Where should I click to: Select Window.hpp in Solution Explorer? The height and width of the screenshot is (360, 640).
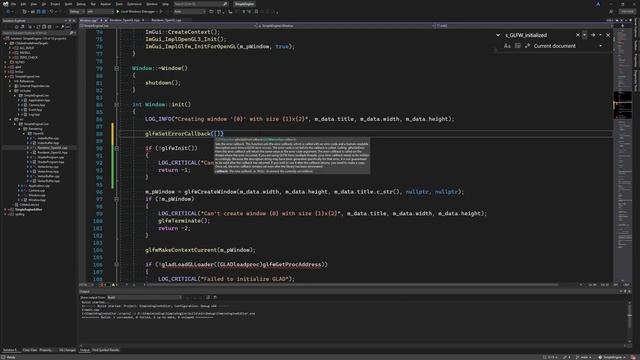point(37,200)
